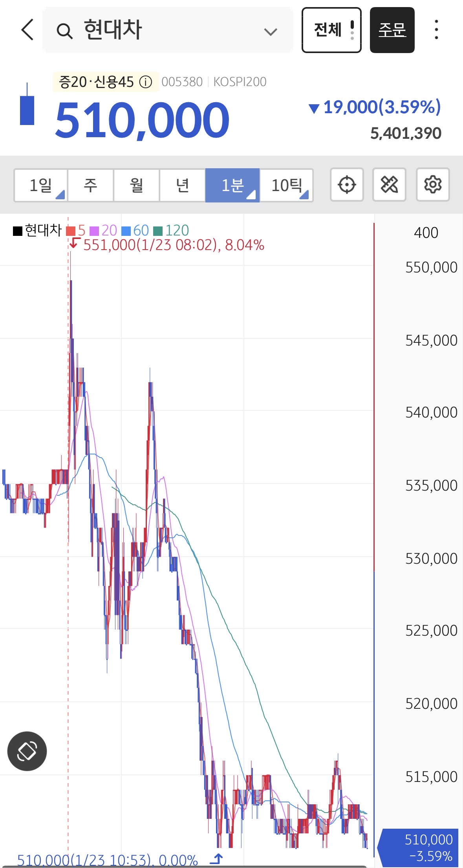This screenshot has width=463, height=868.
Task: Open the chart drawing tools icon
Action: [389, 185]
